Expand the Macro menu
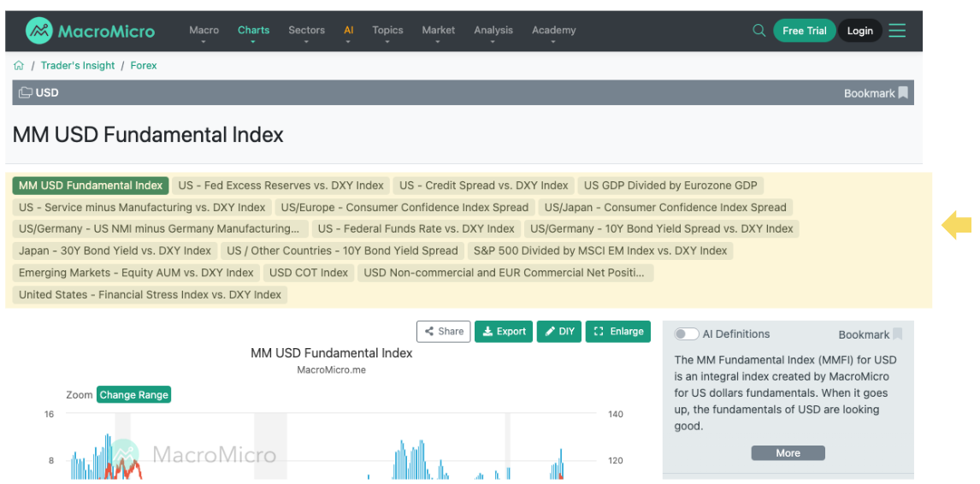Image resolution: width=980 pixels, height=484 pixels. [204, 30]
